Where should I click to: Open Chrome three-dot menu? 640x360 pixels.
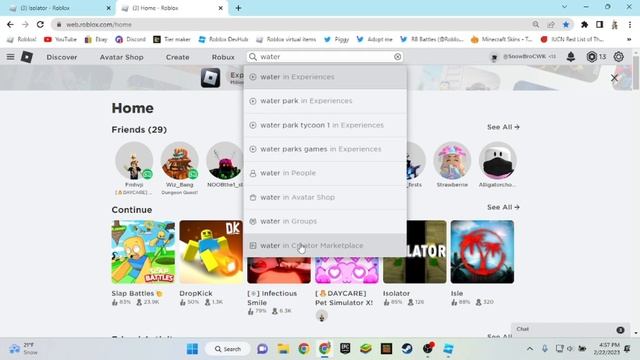point(630,24)
